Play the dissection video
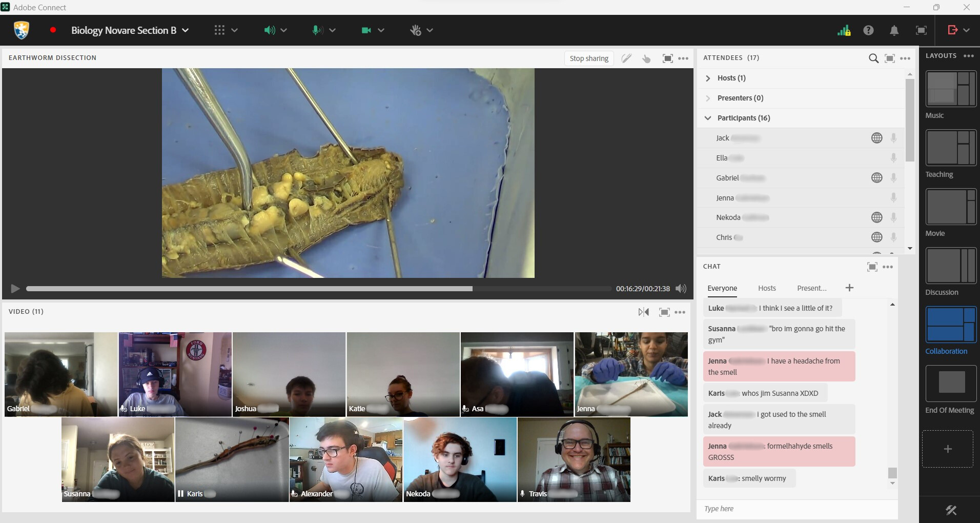Viewport: 980px width, 523px height. tap(15, 289)
